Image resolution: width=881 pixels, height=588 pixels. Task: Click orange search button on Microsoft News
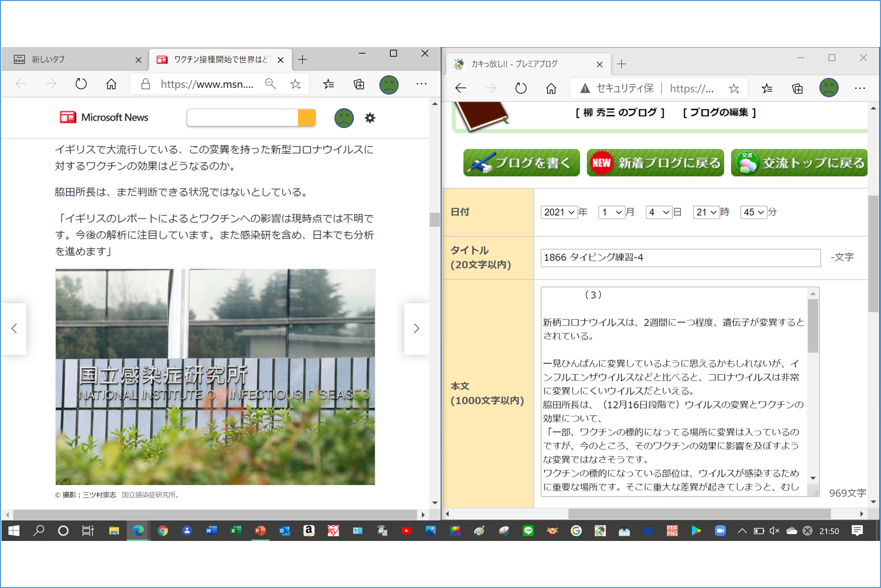coord(307,118)
